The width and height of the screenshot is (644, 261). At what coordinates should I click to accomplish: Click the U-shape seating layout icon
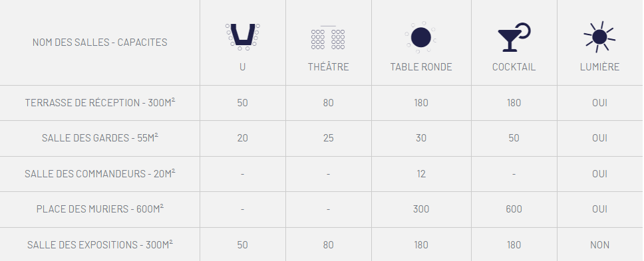tap(242, 37)
